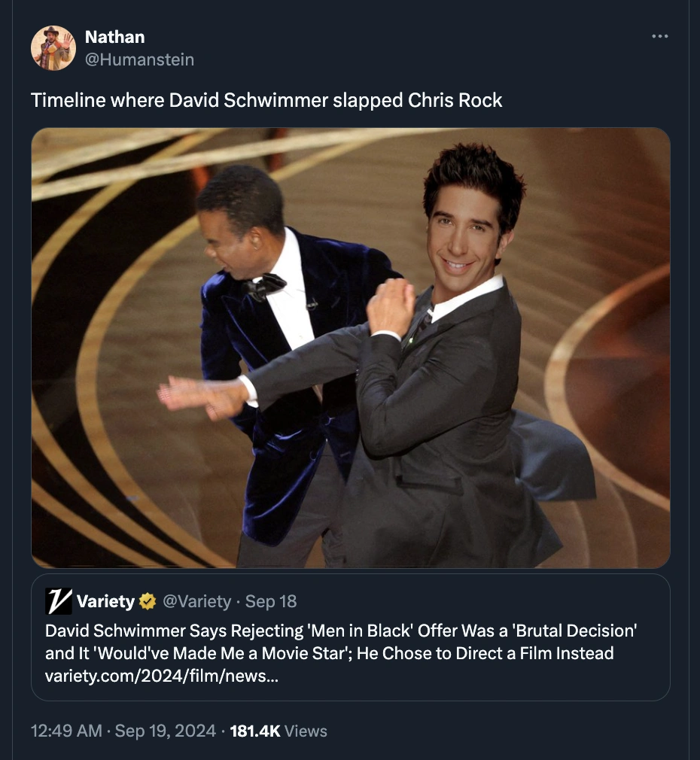Open the Variety account name in quoted post
Screen dimensions: 700x760
(x=105, y=601)
